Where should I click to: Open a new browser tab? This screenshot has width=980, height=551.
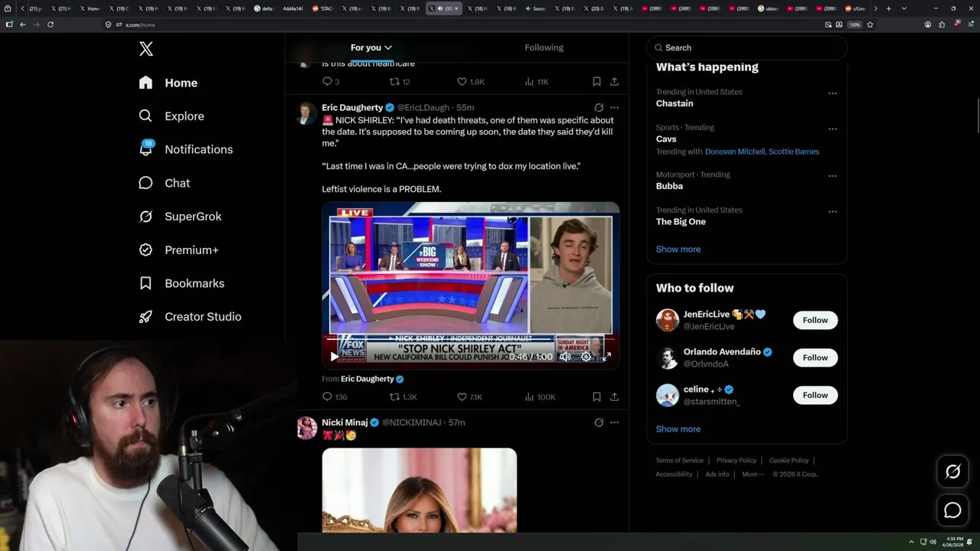888,8
